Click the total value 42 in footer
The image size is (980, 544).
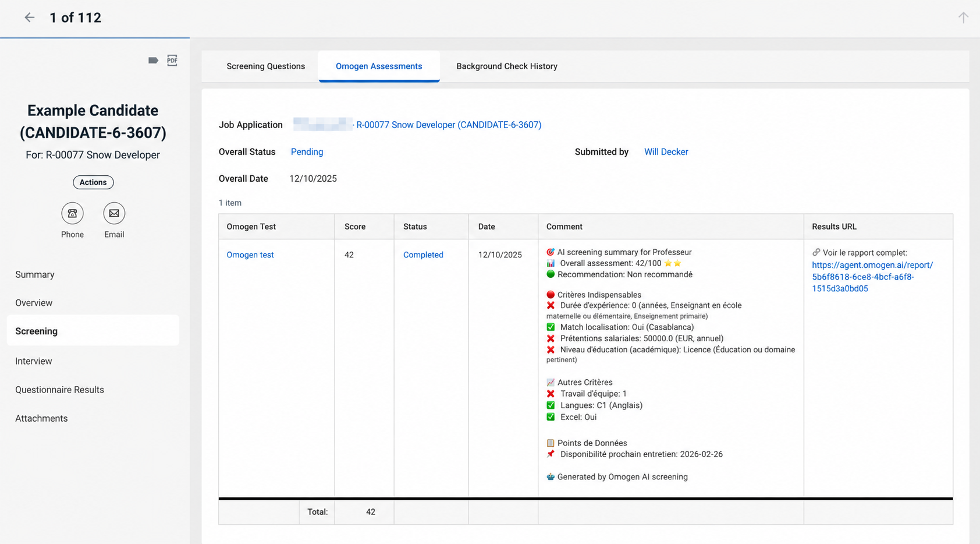(x=371, y=512)
